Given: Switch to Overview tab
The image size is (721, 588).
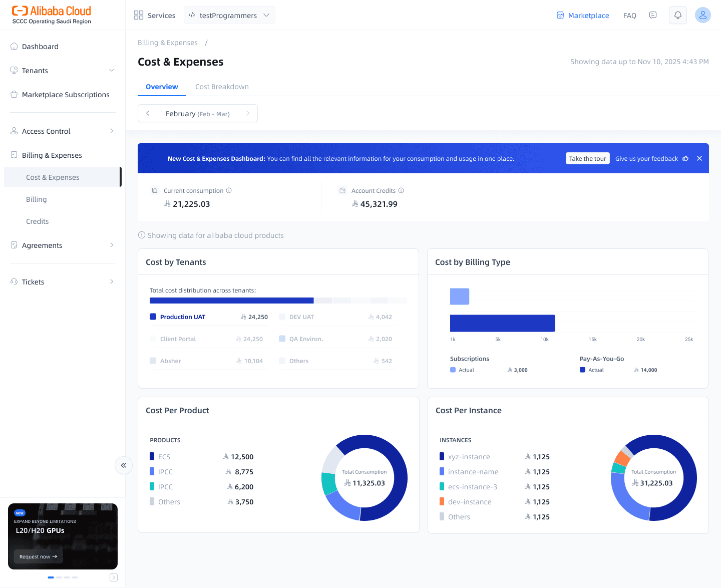Looking at the screenshot, I should coord(162,87).
